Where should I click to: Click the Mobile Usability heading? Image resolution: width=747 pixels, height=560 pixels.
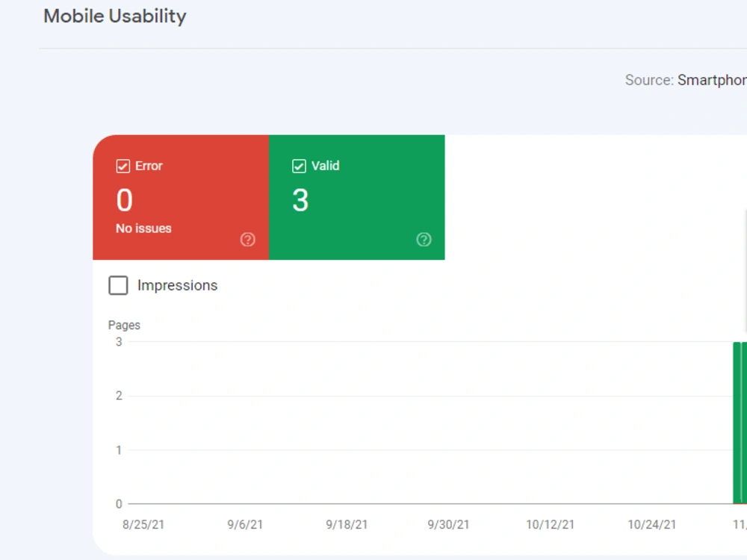coord(115,16)
